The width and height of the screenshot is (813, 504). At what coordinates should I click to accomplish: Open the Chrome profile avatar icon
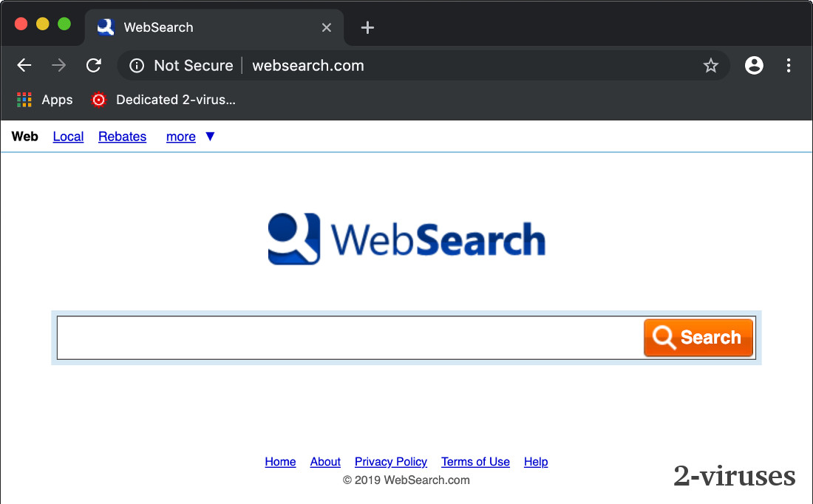tap(754, 66)
